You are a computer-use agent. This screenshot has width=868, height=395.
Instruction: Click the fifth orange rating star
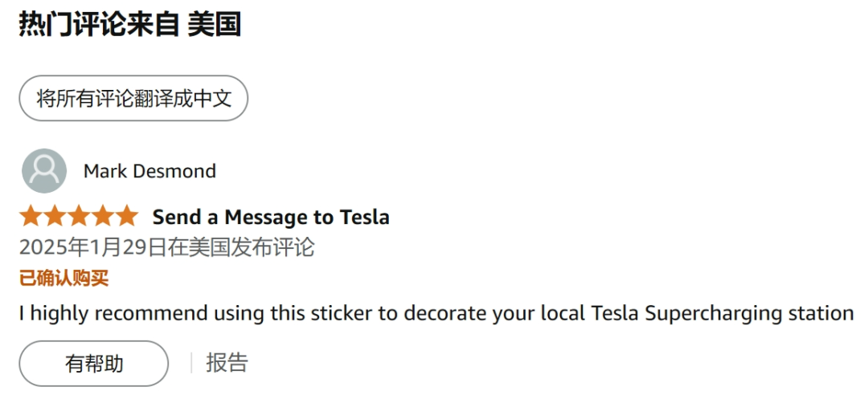coord(126,216)
